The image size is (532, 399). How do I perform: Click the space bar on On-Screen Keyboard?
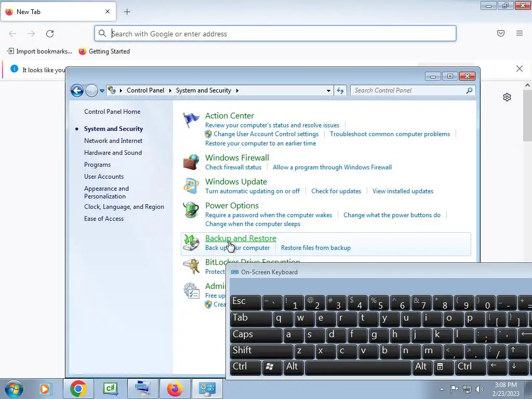[358, 367]
